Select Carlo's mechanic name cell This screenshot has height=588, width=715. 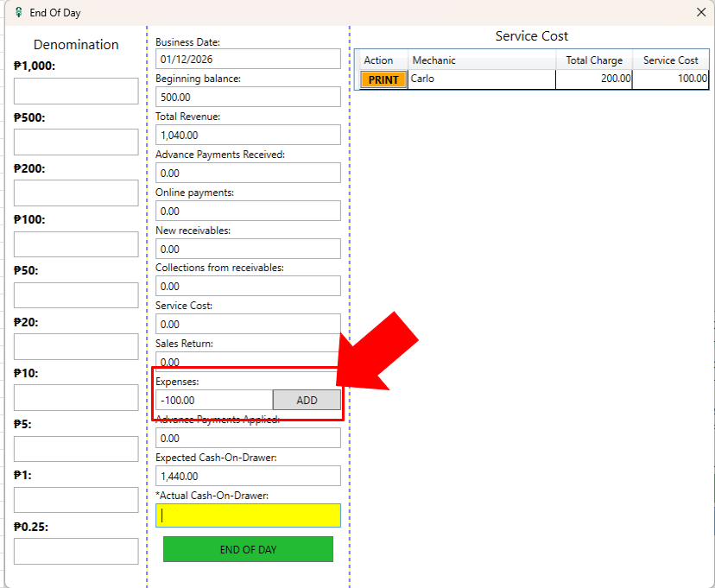(481, 79)
